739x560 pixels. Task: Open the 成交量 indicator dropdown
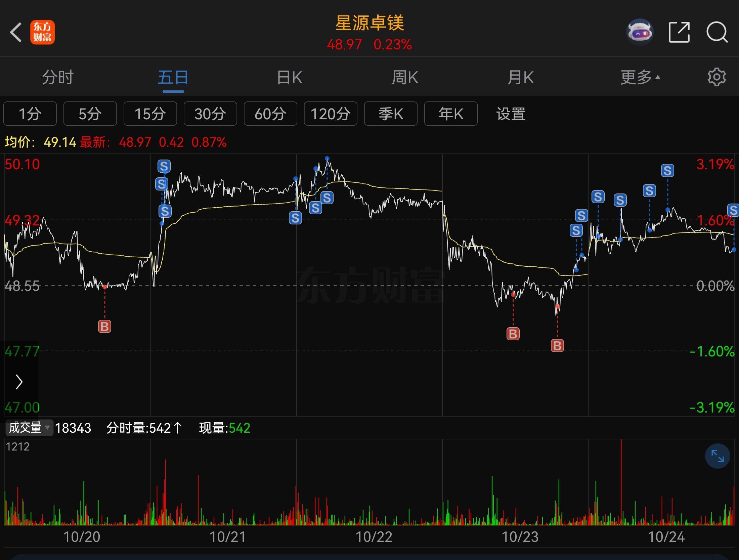29,428
